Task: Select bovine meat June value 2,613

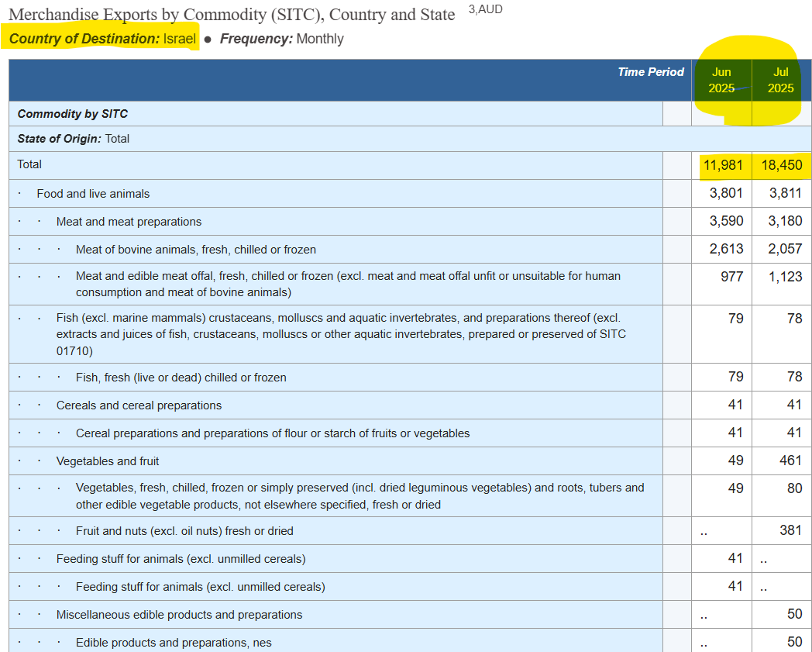Action: pyautogui.click(x=726, y=250)
